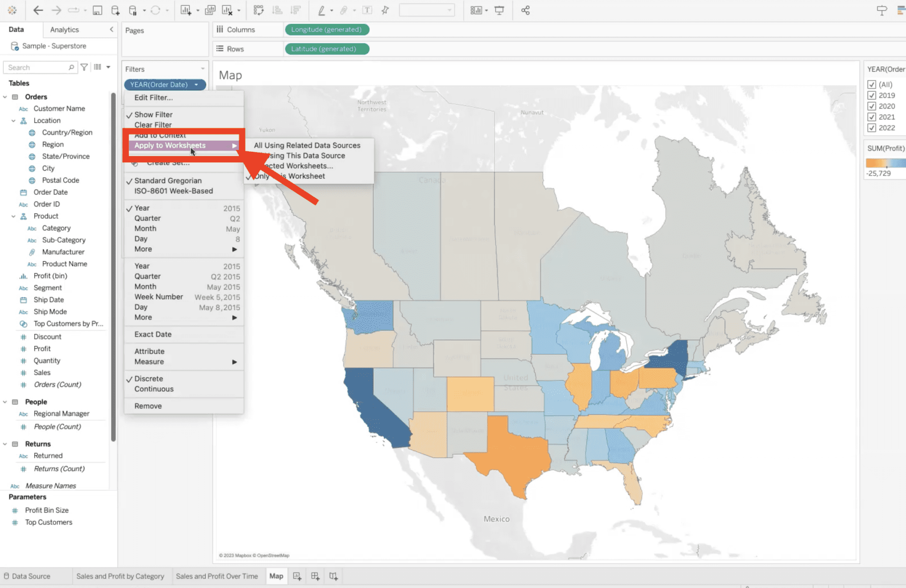Uncheck the 2020 year filter checkbox
This screenshot has height=588, width=906.
[x=871, y=106]
